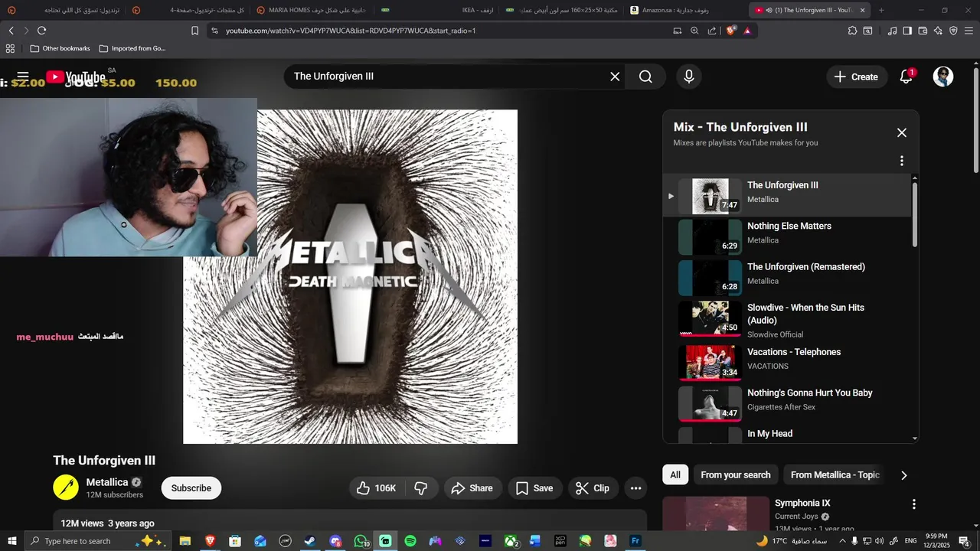This screenshot has height=551, width=980.
Task: Select the From Metallica - Topic chip
Action: [x=835, y=474]
